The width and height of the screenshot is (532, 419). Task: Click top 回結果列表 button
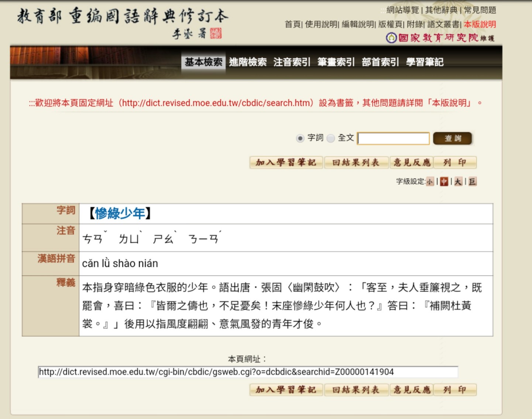356,162
